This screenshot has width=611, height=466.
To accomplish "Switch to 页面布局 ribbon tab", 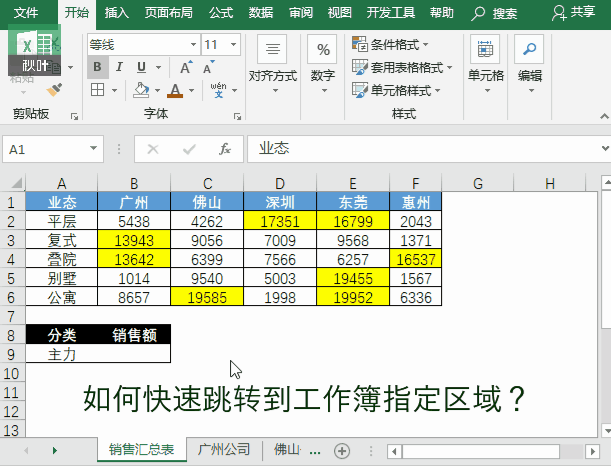I will coord(168,13).
